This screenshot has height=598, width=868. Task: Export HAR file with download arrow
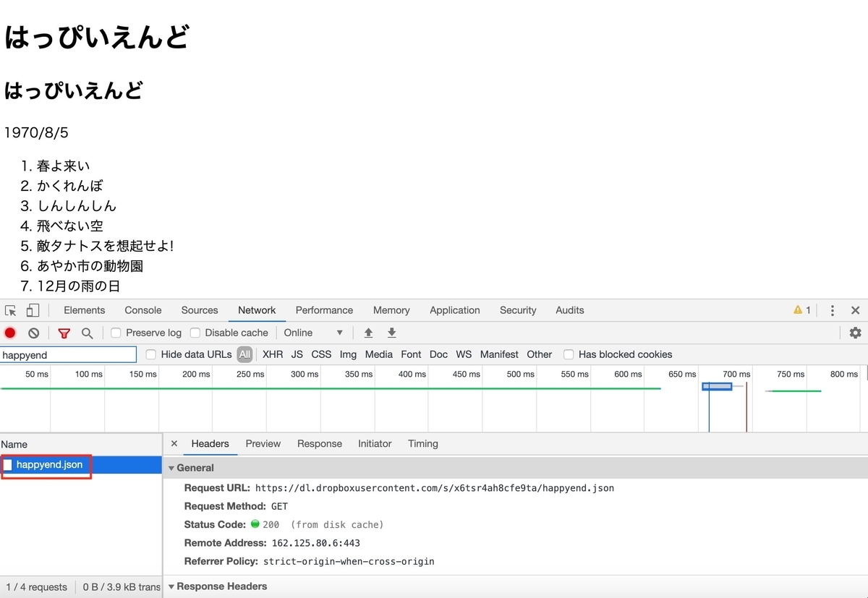(392, 333)
